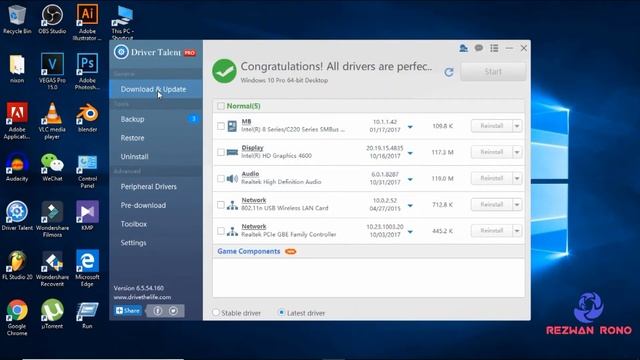This screenshot has width=640, height=360.
Task: Click the Share button in sidebar
Action: 128,311
